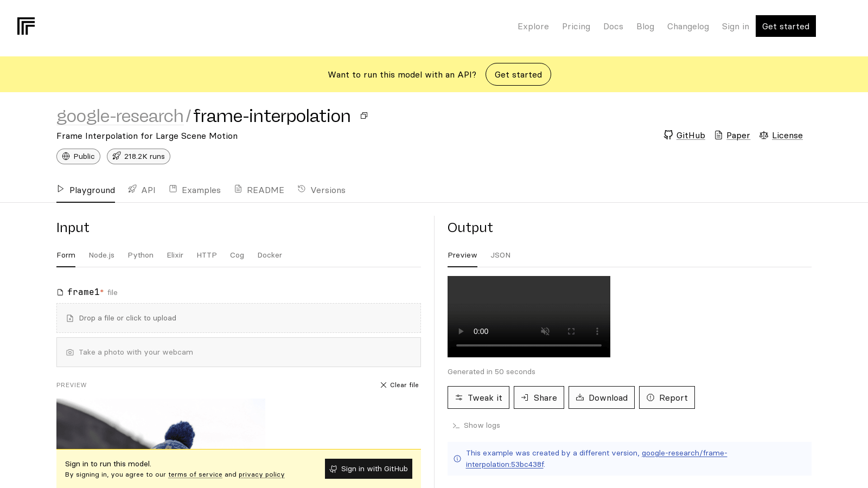868x488 pixels.
Task: Open the Versions tab
Action: coord(321,190)
